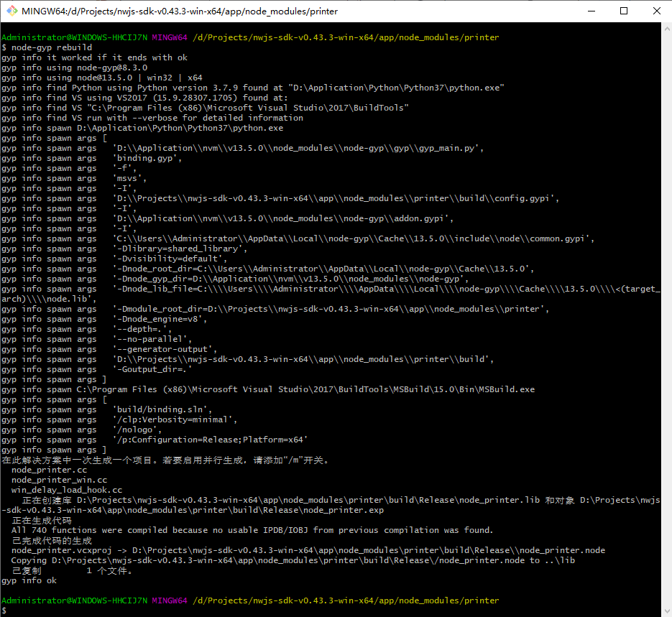Image resolution: width=672 pixels, height=617 pixels.
Task: Click the '-Dnode_root_dir' argument line
Action: point(268,269)
